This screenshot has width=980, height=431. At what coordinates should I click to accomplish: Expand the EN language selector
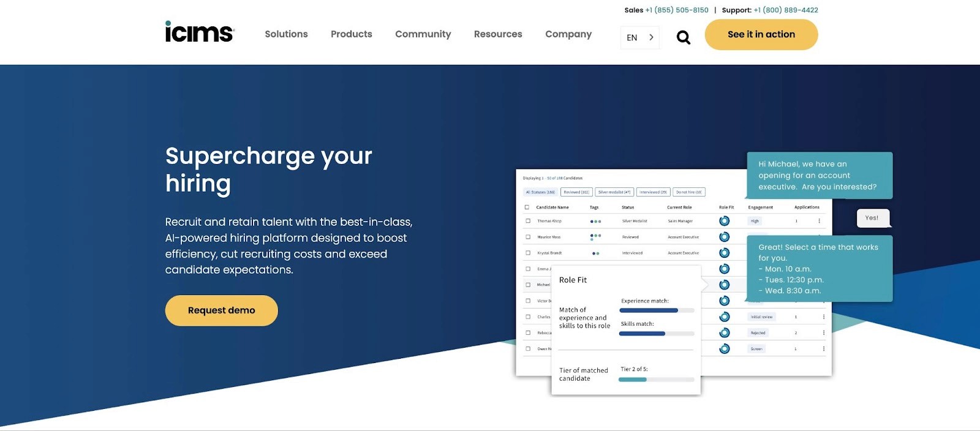pos(640,37)
